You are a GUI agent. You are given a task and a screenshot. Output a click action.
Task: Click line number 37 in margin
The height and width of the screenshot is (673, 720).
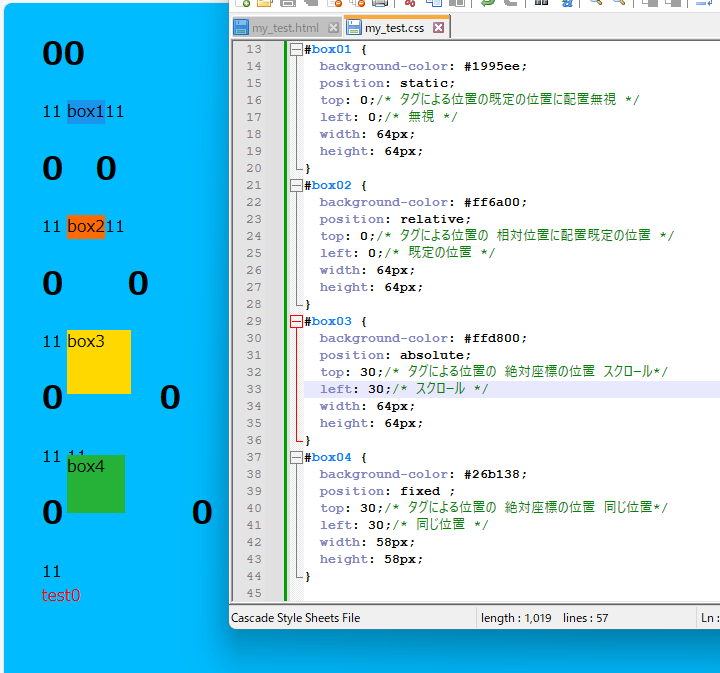[253, 457]
